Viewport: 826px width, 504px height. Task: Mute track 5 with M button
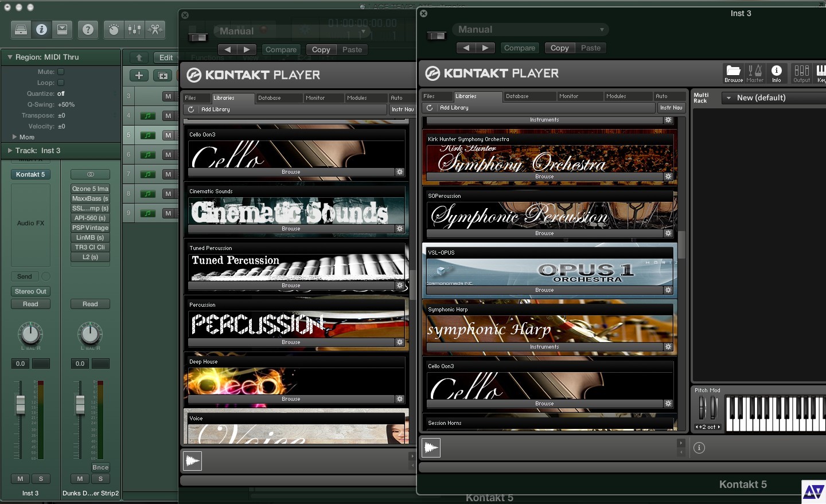(x=168, y=135)
